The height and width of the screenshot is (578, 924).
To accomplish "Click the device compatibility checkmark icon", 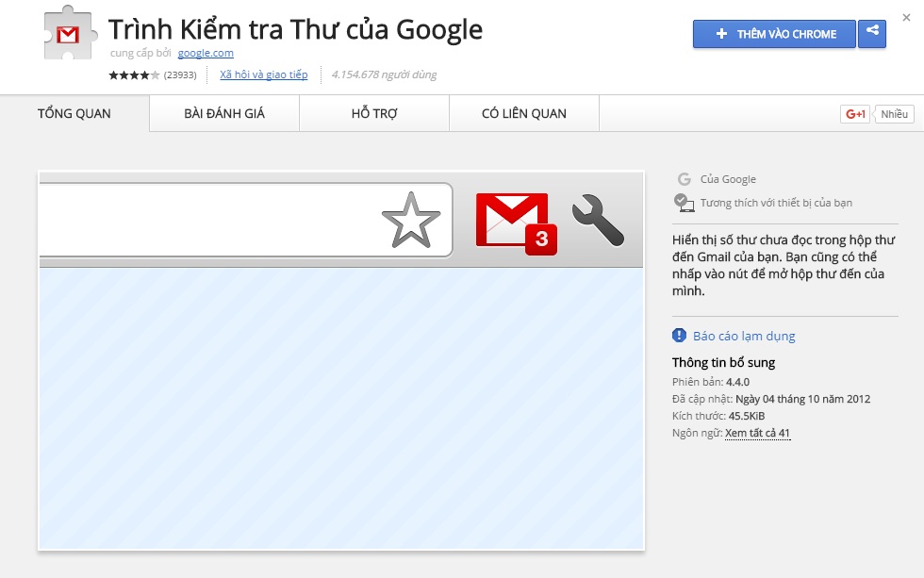I will (x=684, y=203).
